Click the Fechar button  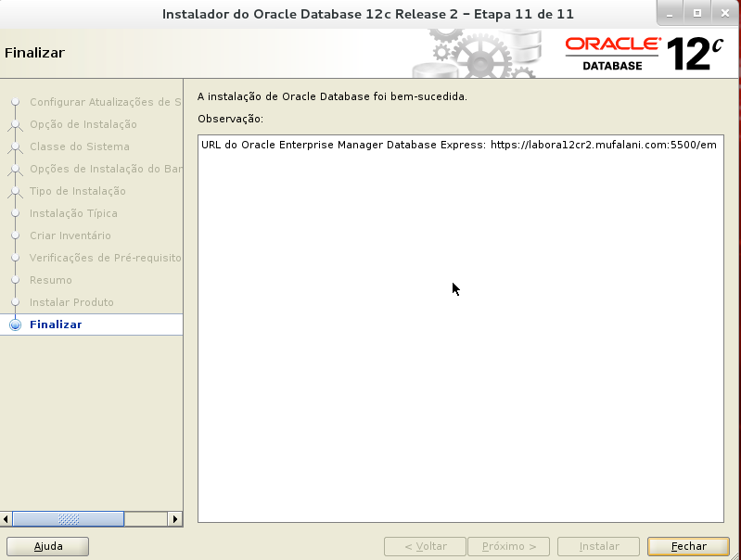click(x=688, y=546)
